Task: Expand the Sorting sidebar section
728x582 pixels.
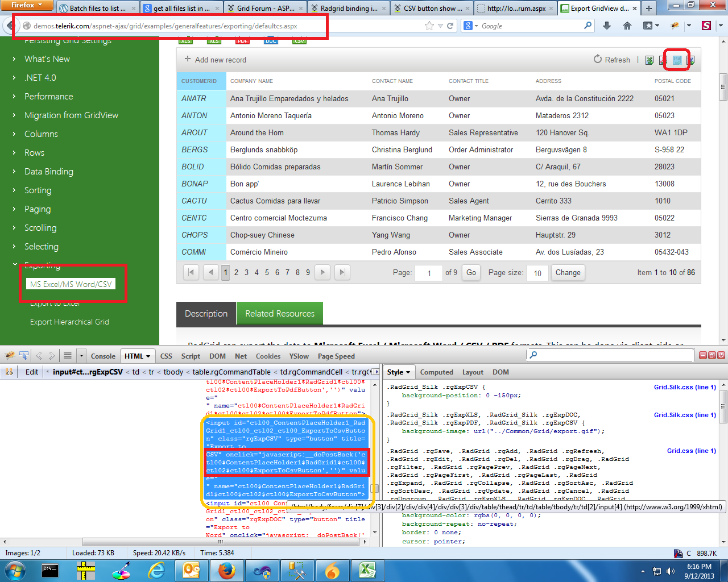Action: click(38, 190)
